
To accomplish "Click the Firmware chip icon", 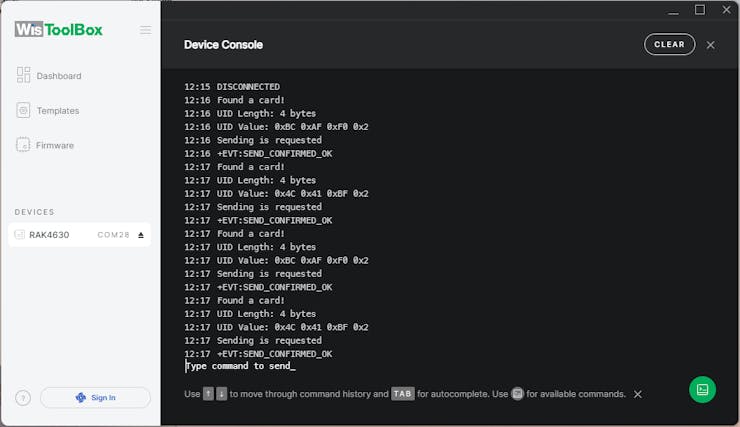I will (23, 144).
